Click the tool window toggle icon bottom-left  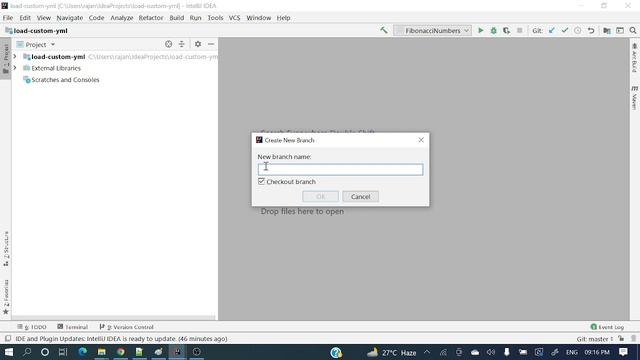[8, 339]
